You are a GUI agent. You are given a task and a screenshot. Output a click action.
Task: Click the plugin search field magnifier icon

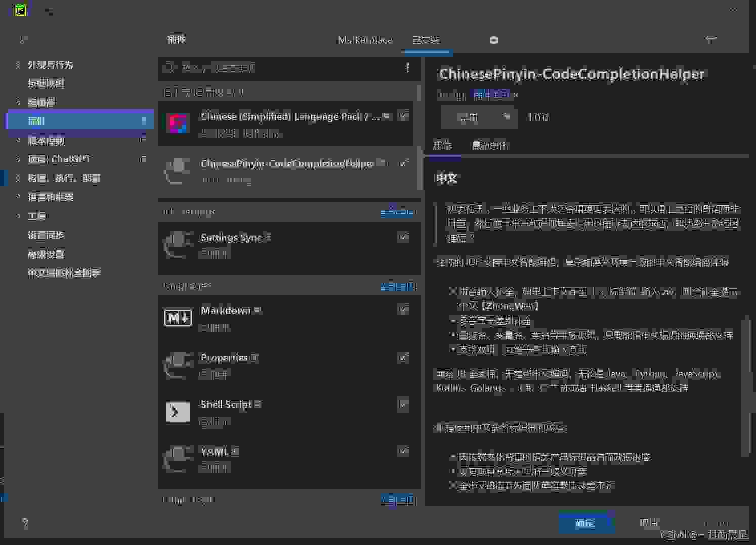click(x=170, y=67)
